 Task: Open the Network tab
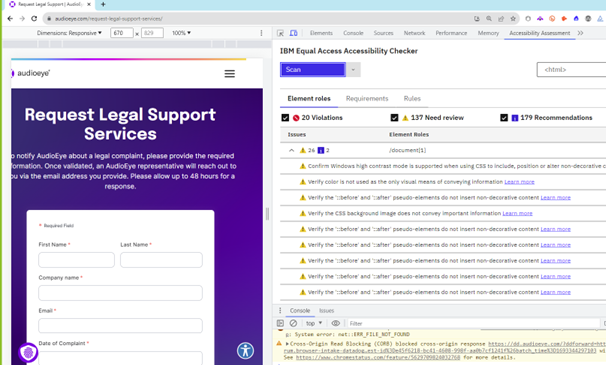pos(414,33)
